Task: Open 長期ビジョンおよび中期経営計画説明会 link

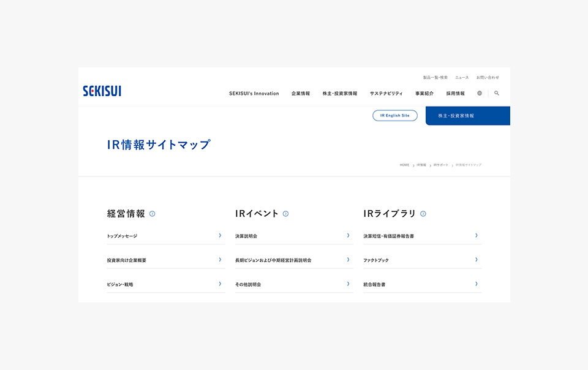Action: pyautogui.click(x=273, y=260)
